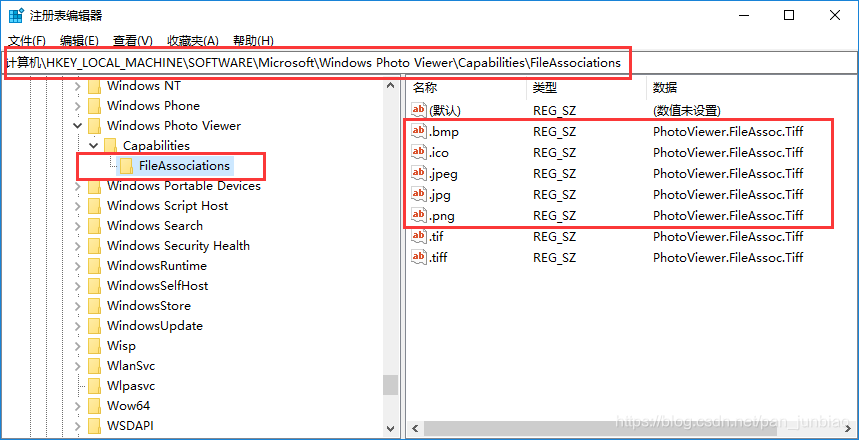Select the Windows Portable Devices folder icon
The width and height of the screenshot is (859, 440).
click(95, 186)
